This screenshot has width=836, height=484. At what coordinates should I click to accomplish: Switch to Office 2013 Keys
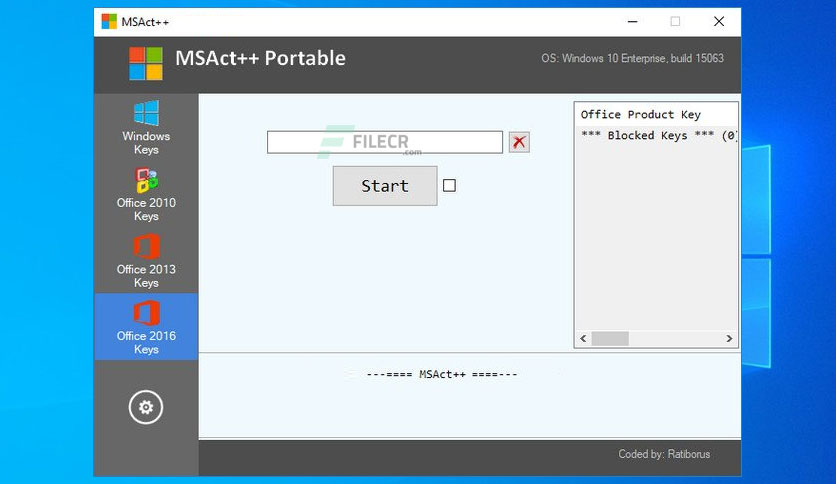[x=146, y=261]
